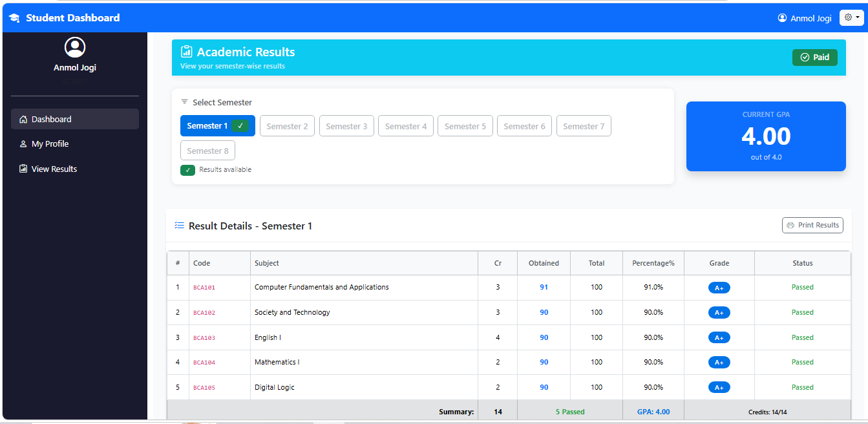Open My Profile in sidebar

[75, 144]
